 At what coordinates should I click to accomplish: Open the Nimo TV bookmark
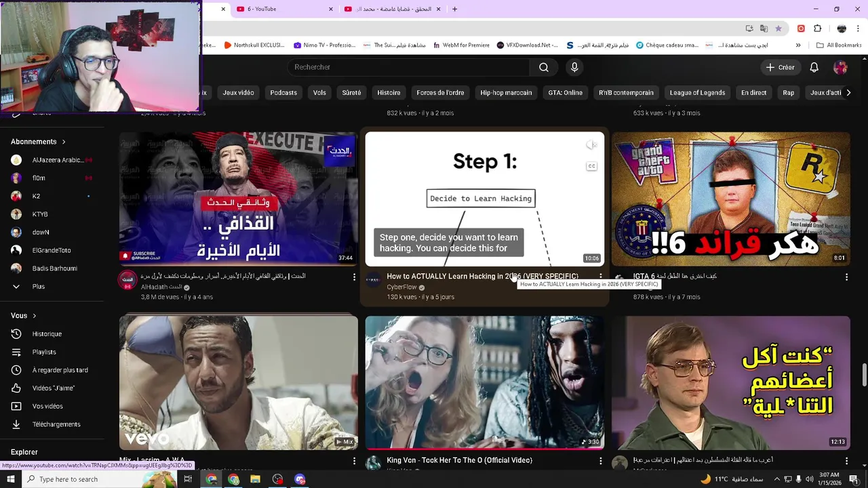(x=325, y=45)
